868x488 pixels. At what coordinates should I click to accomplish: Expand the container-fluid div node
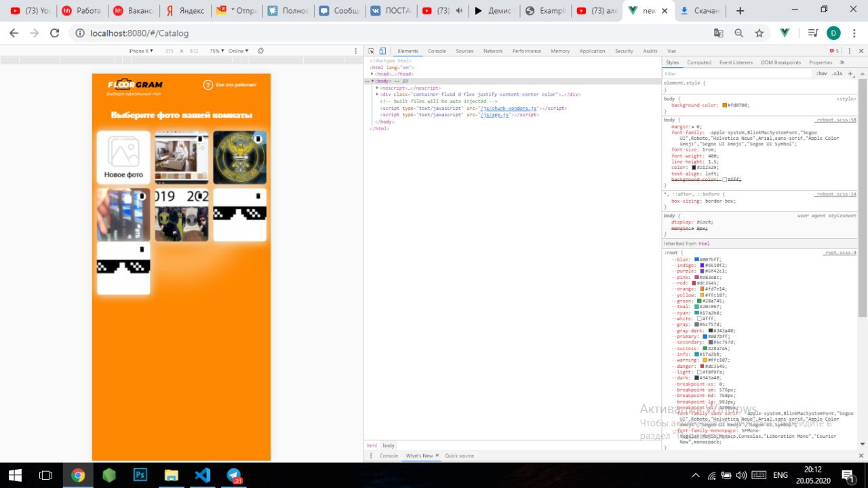point(378,94)
